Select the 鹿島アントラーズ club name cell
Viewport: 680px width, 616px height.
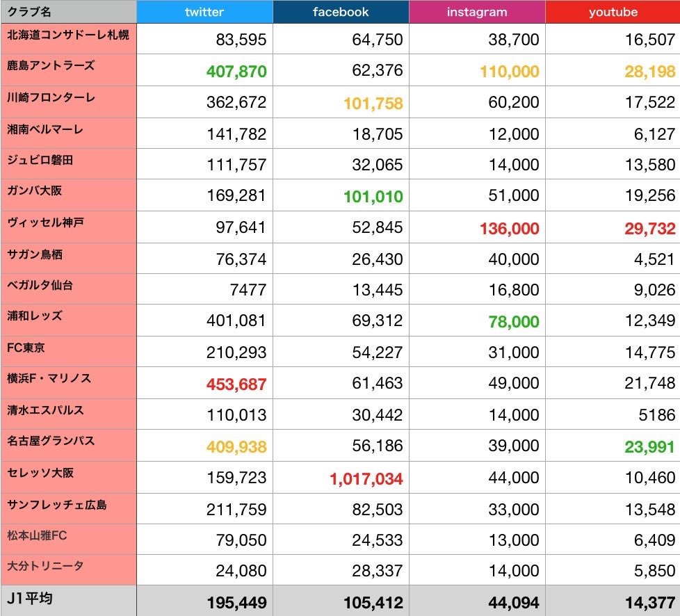coord(51,65)
